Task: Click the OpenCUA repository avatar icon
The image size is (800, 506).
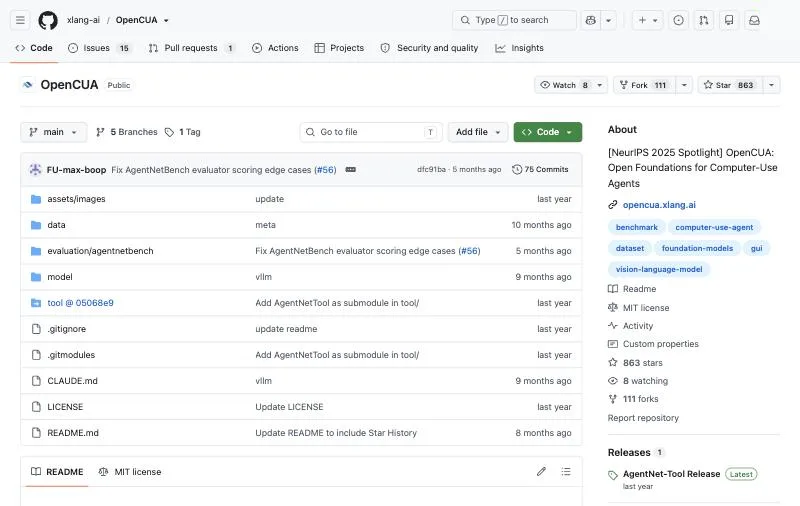Action: pos(28,85)
